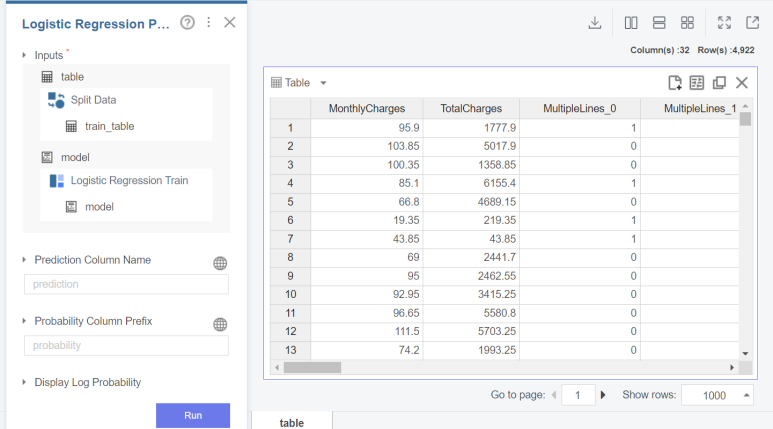Viewport: 773px width, 429px height.
Task: Click globe icon beside Probability Column Prefix
Action: coord(220,324)
